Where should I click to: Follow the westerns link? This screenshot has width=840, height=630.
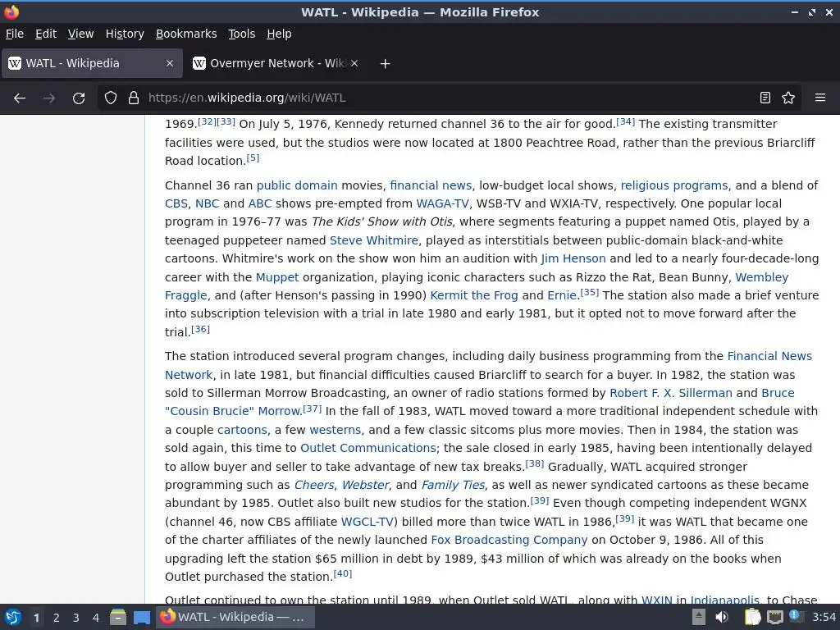(x=336, y=430)
